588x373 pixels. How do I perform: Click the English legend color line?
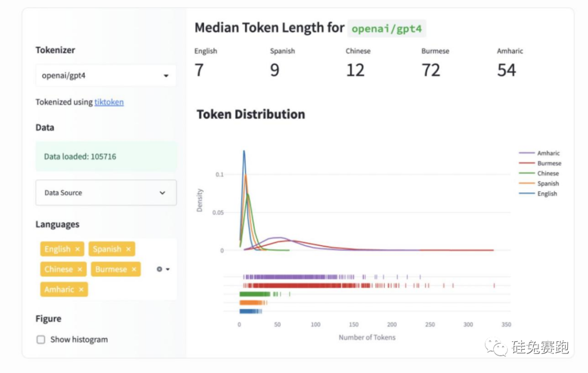click(526, 194)
